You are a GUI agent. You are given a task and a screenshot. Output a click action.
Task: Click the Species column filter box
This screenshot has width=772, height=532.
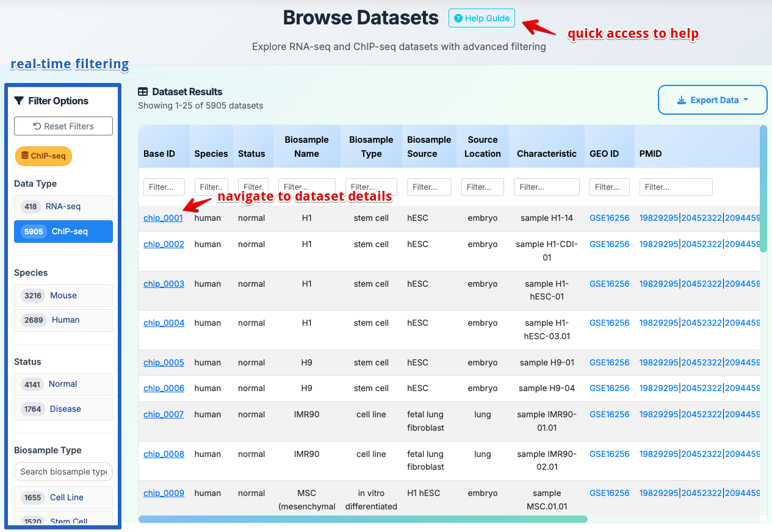point(211,187)
